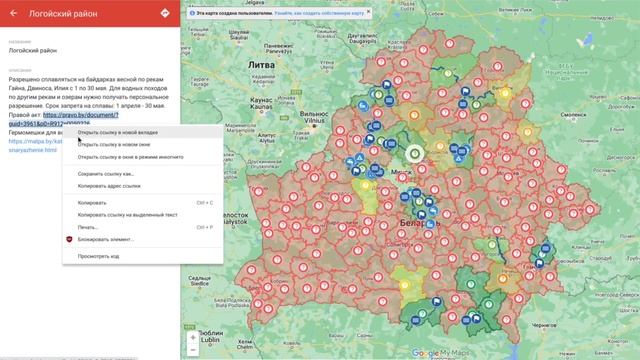Choose 'Копировать ссылку на выделенный текст'
Viewport: 640px width, 360px height.
click(x=142, y=215)
